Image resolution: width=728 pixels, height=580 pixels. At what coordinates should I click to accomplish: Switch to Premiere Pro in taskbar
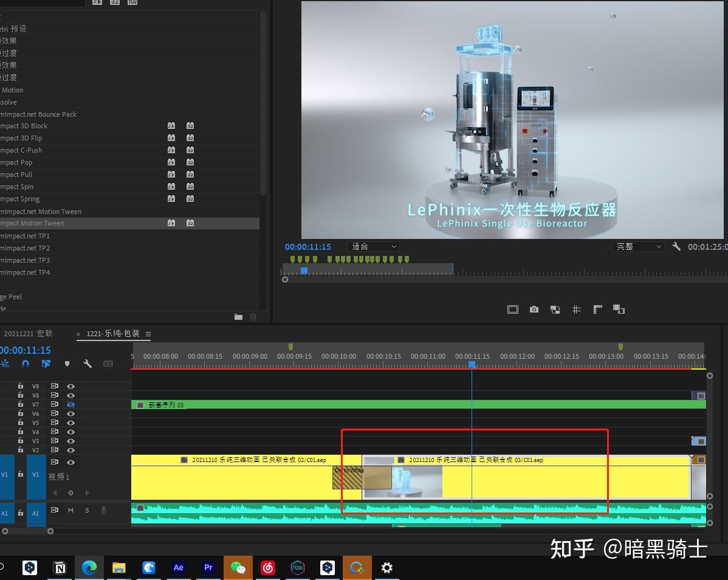(208, 567)
